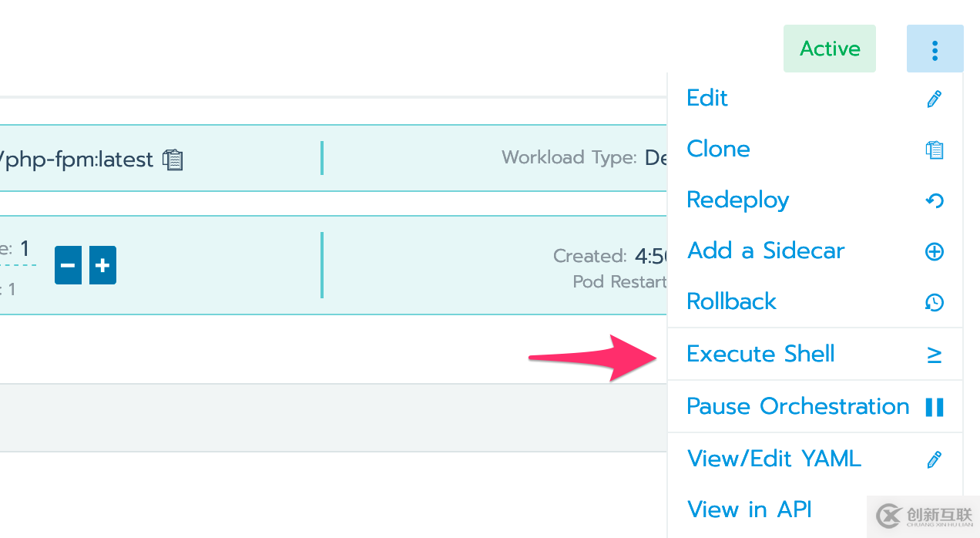980x538 pixels.
Task: Open Execute Shell from the menu
Action: (760, 354)
